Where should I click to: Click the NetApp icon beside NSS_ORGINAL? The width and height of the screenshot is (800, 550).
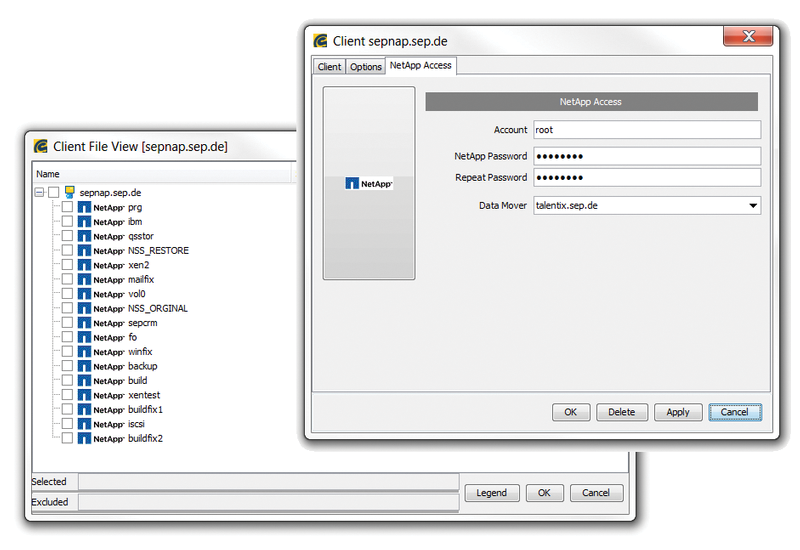point(84,308)
